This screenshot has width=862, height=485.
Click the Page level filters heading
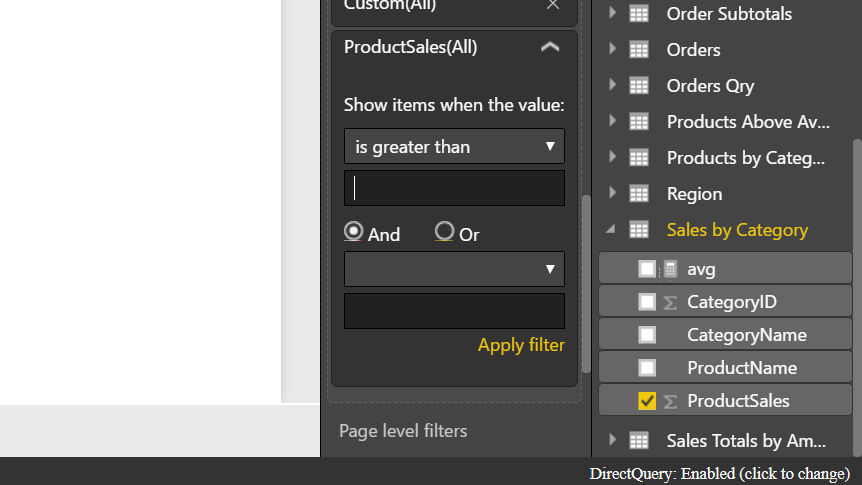point(403,431)
